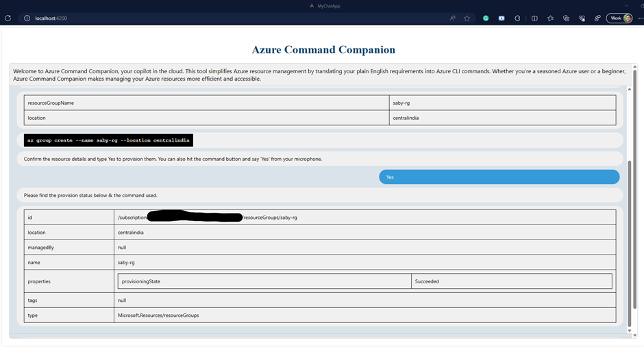
Task: Click the outer panel scrollbar thumb
Action: point(634,189)
